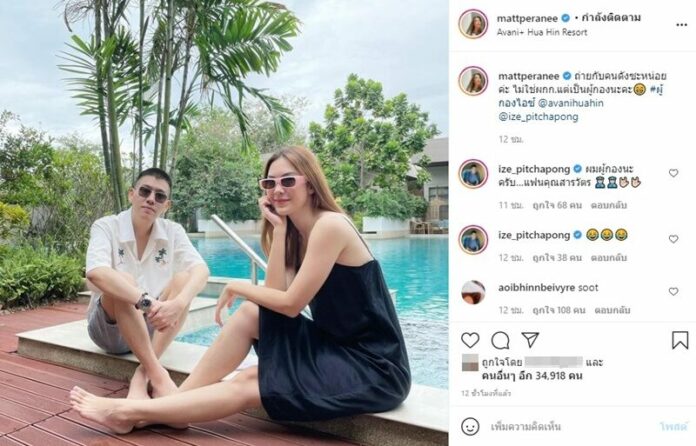Share the post using the paper plane icon
The image size is (696, 446).
coord(530,339)
